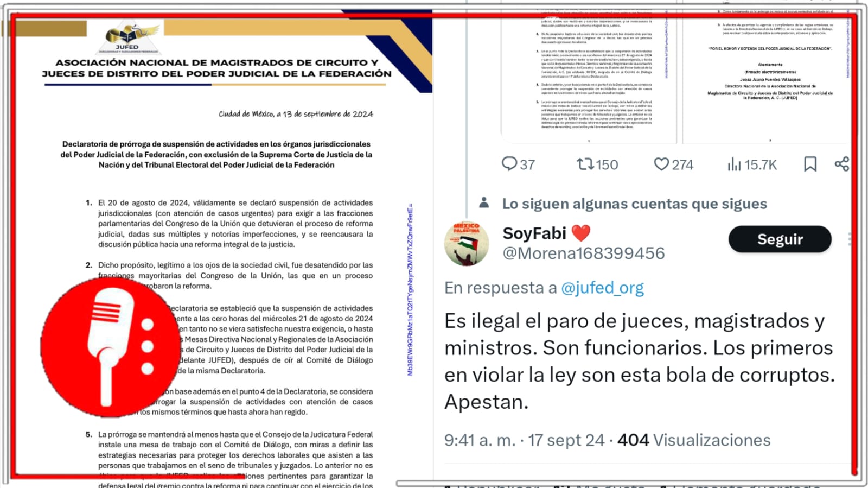Open second attached document page thumbnail
Screen dimensions: 868x488
[767, 76]
